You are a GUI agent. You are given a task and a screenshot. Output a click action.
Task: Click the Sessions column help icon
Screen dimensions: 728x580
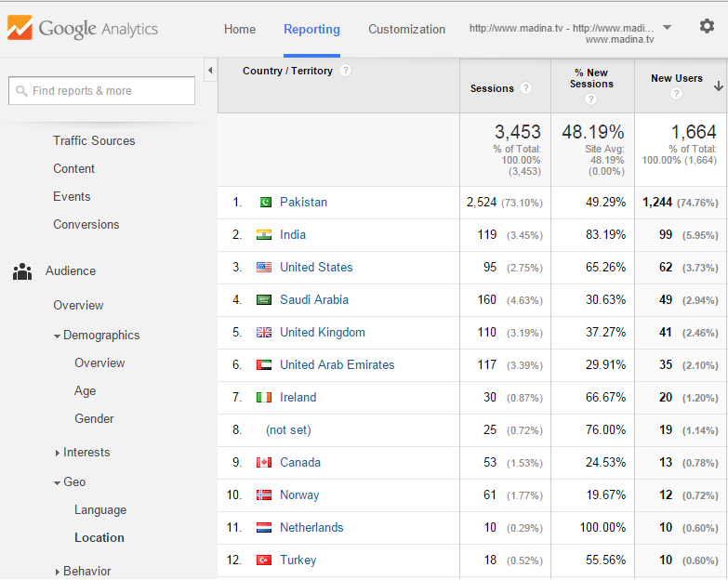tap(525, 87)
